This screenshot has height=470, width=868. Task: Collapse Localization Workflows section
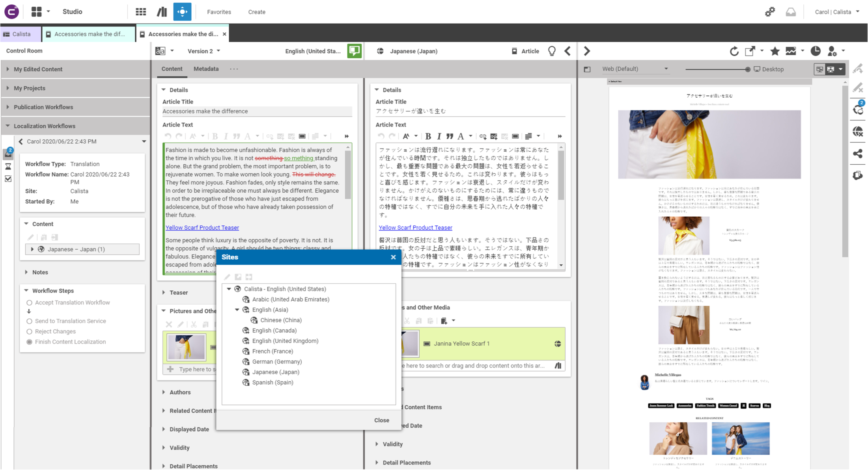[x=75, y=126]
